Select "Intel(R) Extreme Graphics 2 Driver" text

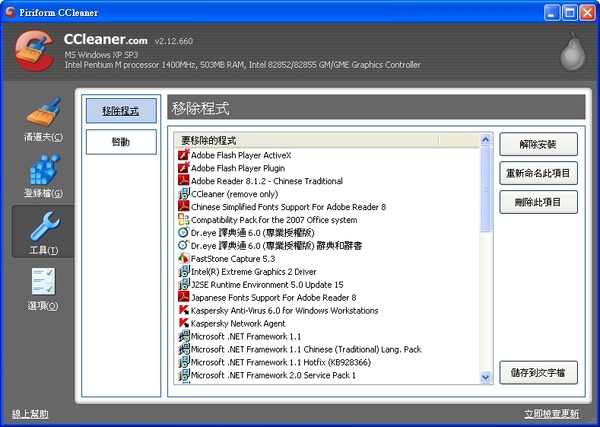(254, 272)
